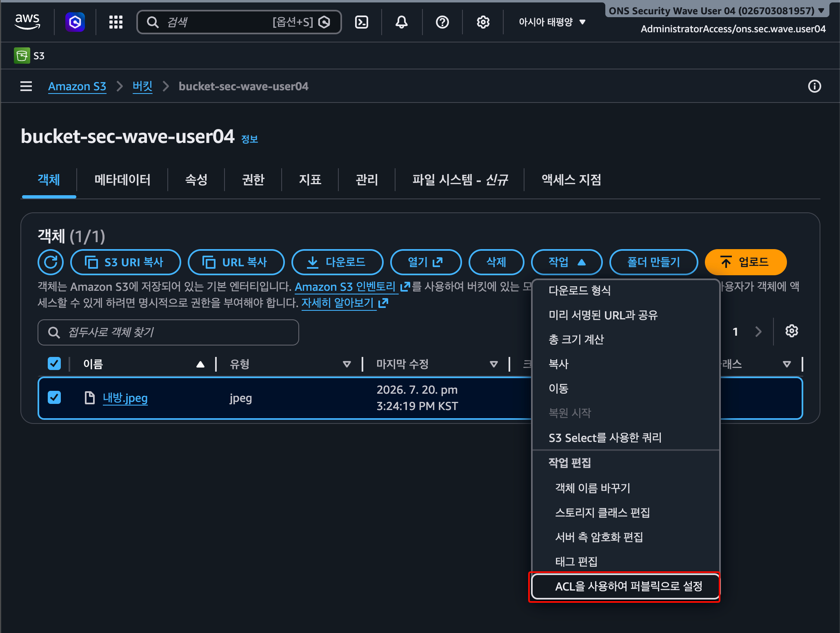
Task: Open the region selector 아시아 태평양
Action: 552,22
